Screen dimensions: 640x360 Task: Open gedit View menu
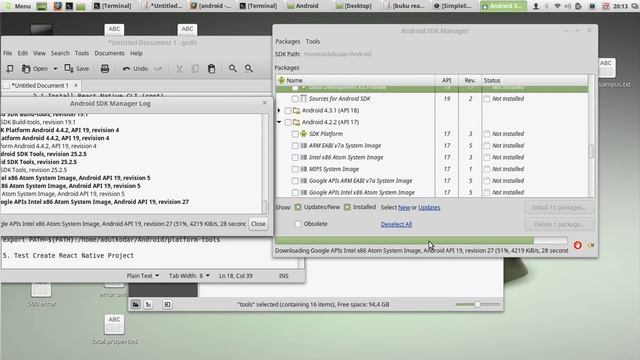(39, 53)
